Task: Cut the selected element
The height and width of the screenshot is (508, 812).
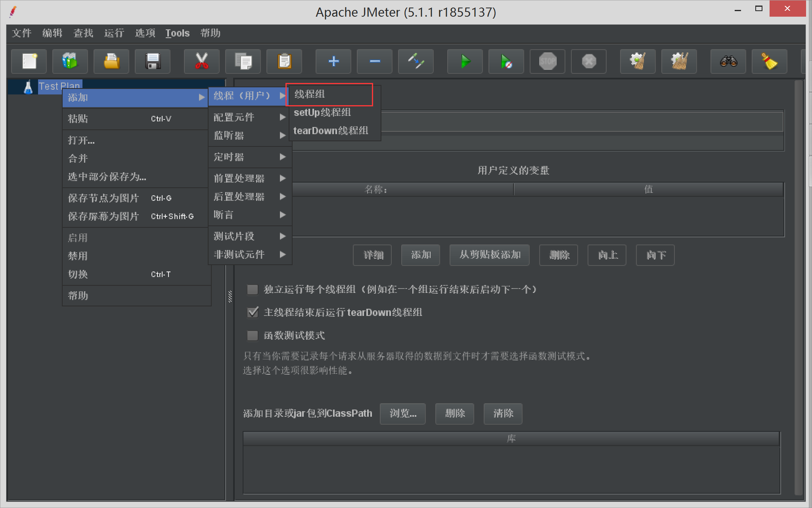Action: (202, 62)
